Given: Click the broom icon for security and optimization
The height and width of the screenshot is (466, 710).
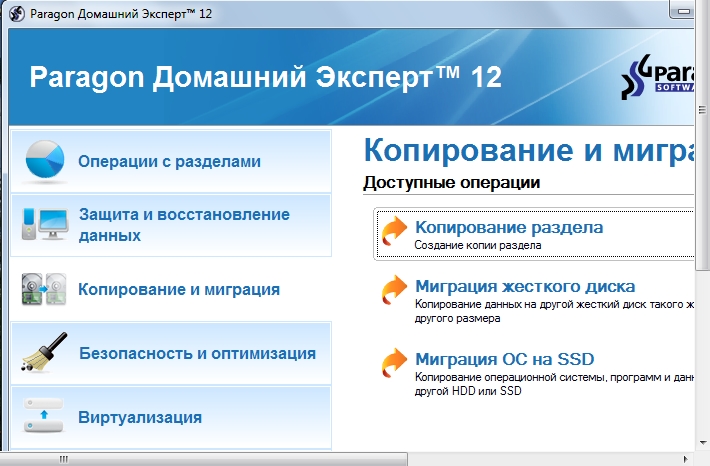Looking at the screenshot, I should tap(44, 352).
